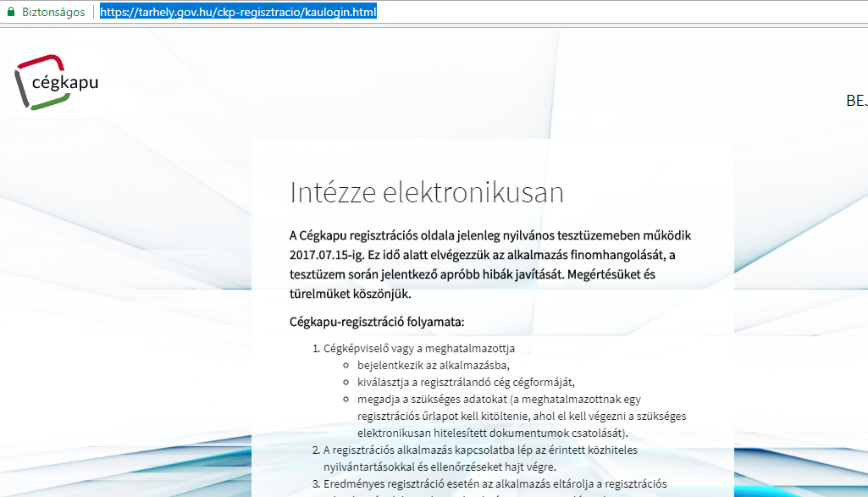The height and width of the screenshot is (497, 868).
Task: Click the "Biztonságos" secure site label
Action: 53,13
